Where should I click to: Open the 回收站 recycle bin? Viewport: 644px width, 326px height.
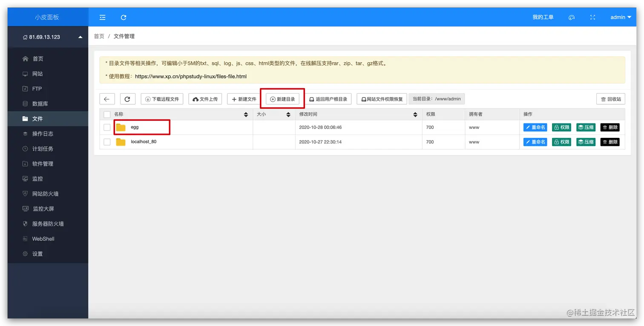(611, 99)
